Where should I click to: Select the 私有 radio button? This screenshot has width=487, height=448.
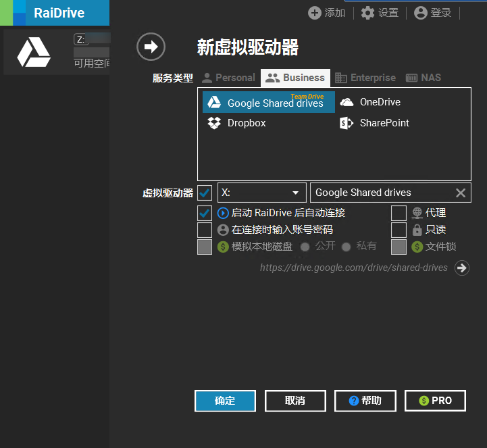[x=346, y=247]
